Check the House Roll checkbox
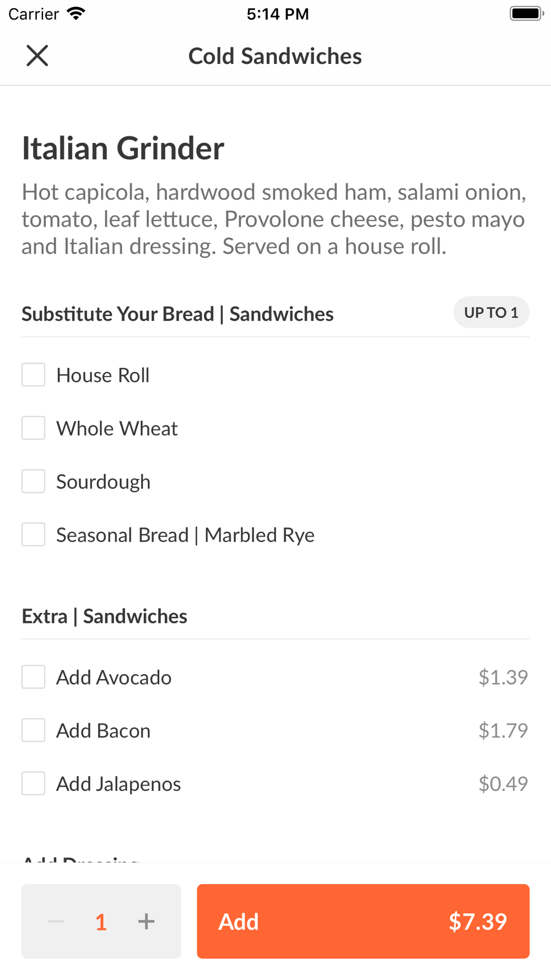Screen dimensions: 551x980 pos(34,375)
